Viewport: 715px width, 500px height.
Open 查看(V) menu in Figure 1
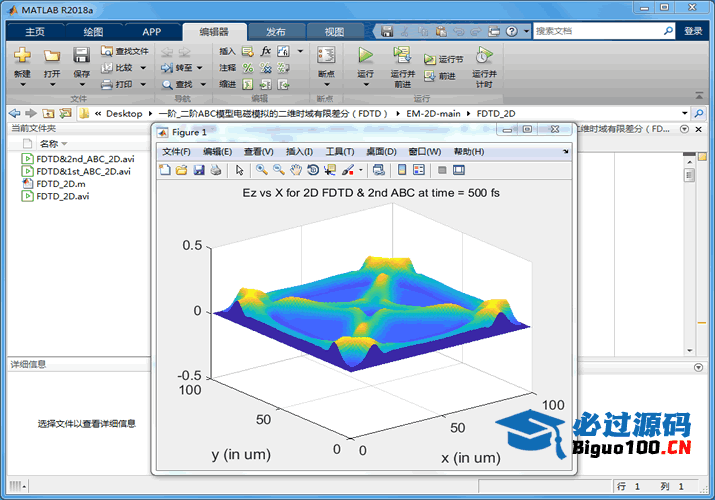pos(259,151)
